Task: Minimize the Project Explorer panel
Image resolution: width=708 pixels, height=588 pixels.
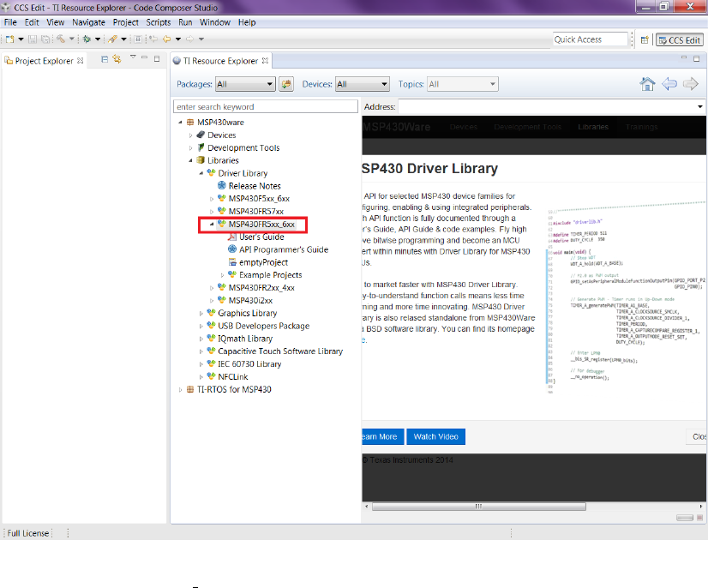Action: point(145,57)
